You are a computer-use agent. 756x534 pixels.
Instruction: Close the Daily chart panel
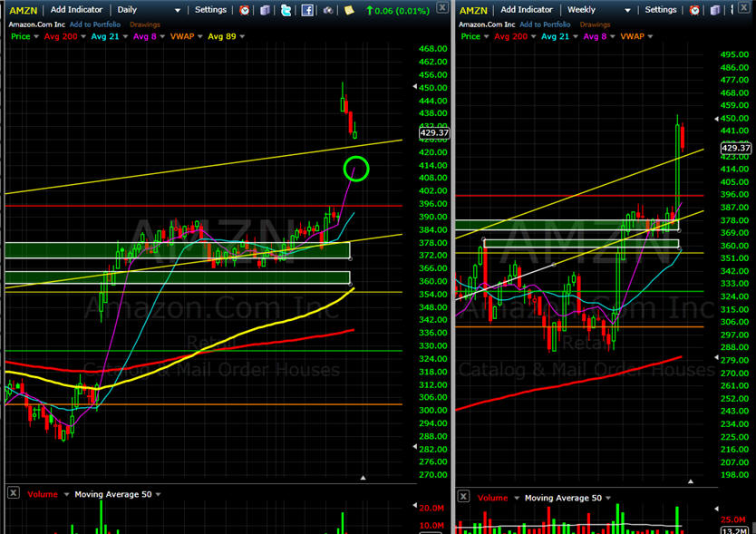[x=441, y=7]
